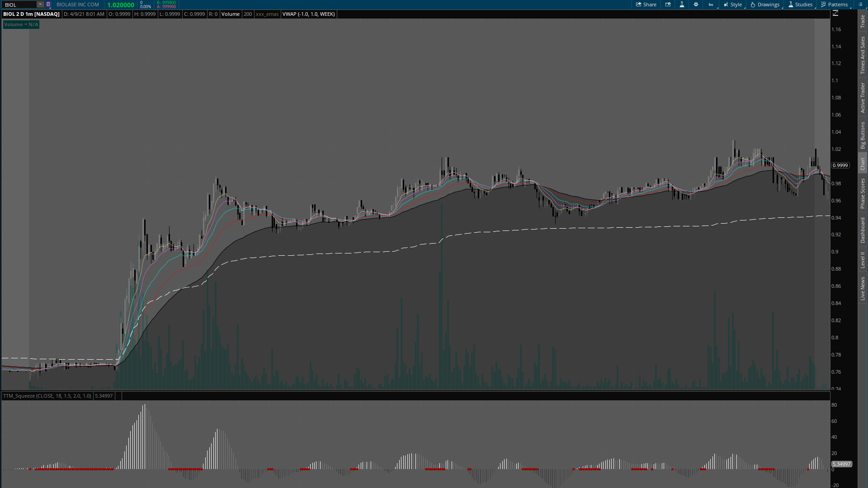Open the Level II side tab
868x488 pixels.
[863, 260]
